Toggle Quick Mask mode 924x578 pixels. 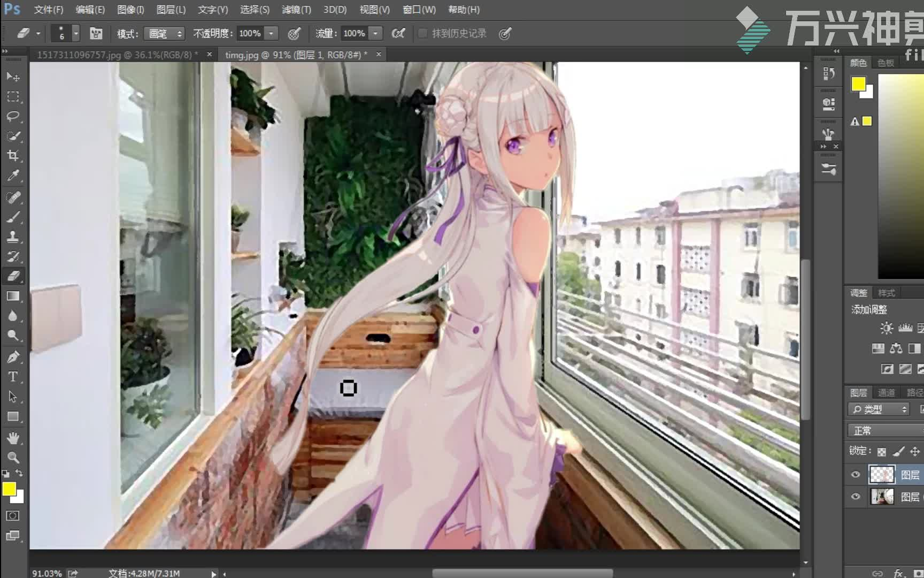(x=13, y=516)
